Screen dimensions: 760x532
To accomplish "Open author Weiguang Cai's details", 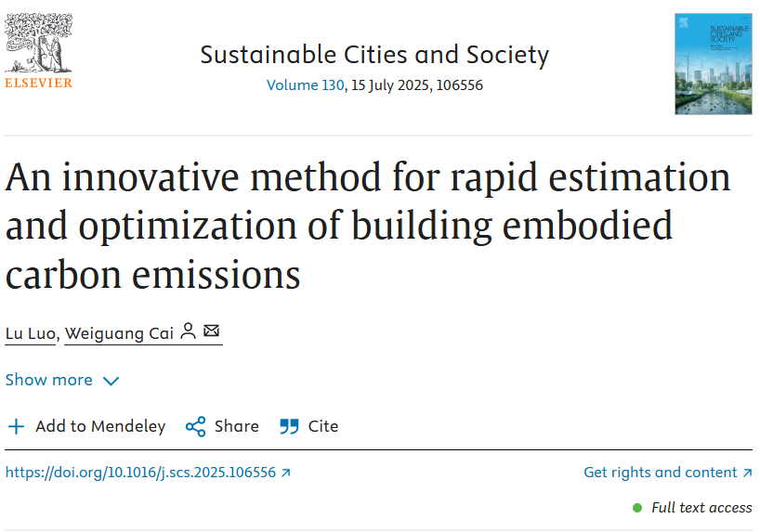I will pos(119,333).
